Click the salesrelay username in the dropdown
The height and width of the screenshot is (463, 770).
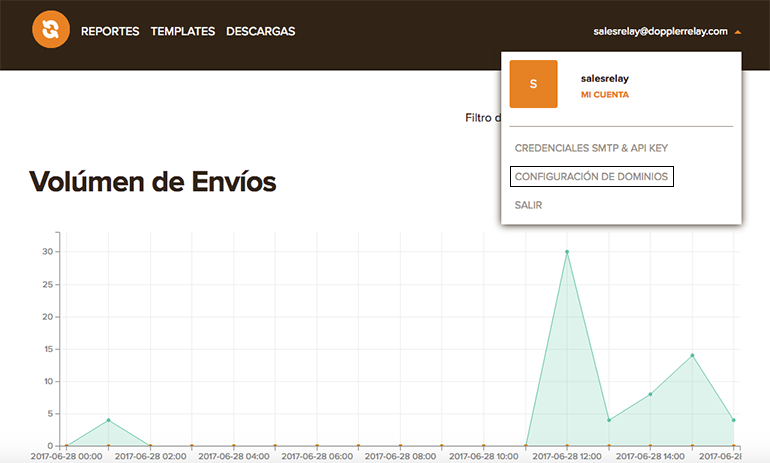pyautogui.click(x=604, y=78)
